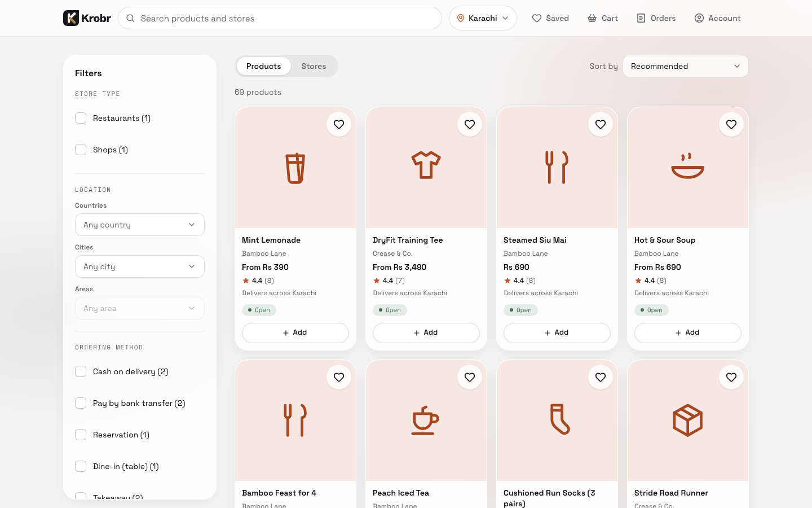812x508 pixels.
Task: Open Saved items from header
Action: [550, 18]
